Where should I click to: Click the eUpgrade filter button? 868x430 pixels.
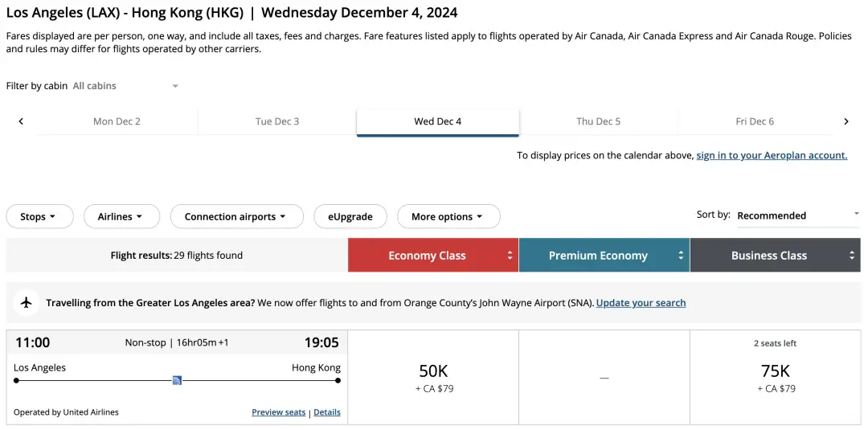(x=350, y=216)
